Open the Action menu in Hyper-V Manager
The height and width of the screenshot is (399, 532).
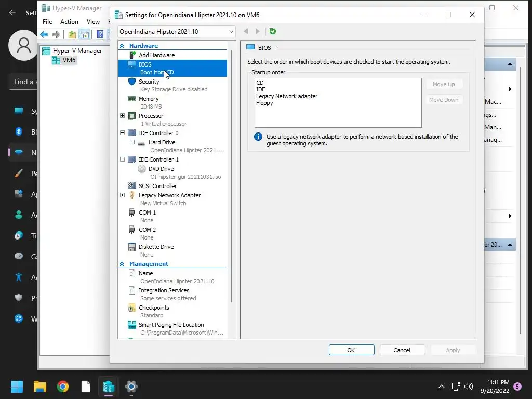[69, 22]
